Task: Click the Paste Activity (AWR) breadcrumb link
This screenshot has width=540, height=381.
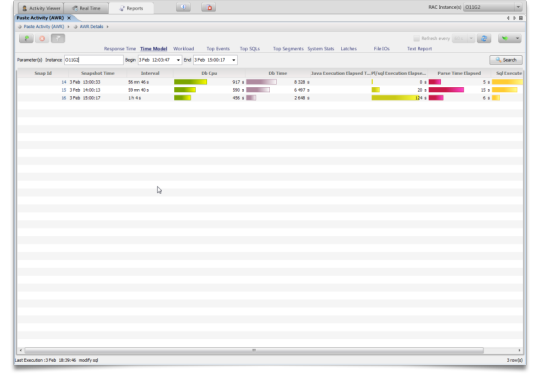Action: point(44,27)
